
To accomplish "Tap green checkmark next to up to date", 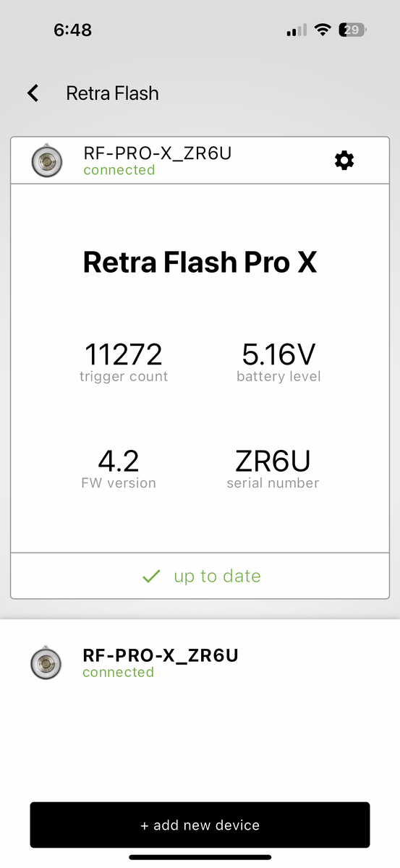I will coord(151,576).
